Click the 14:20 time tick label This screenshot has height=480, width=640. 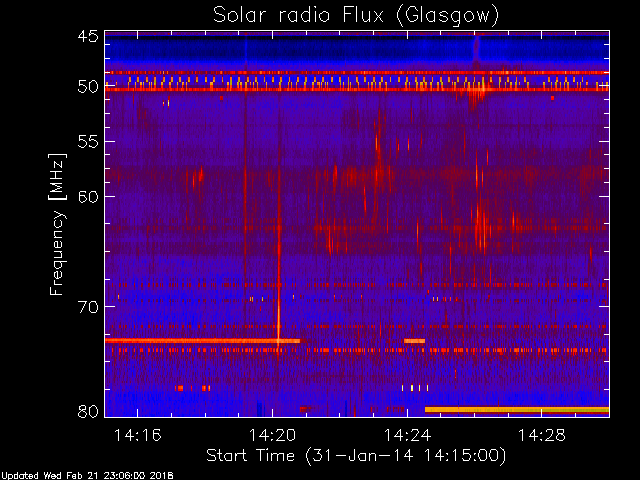272,435
